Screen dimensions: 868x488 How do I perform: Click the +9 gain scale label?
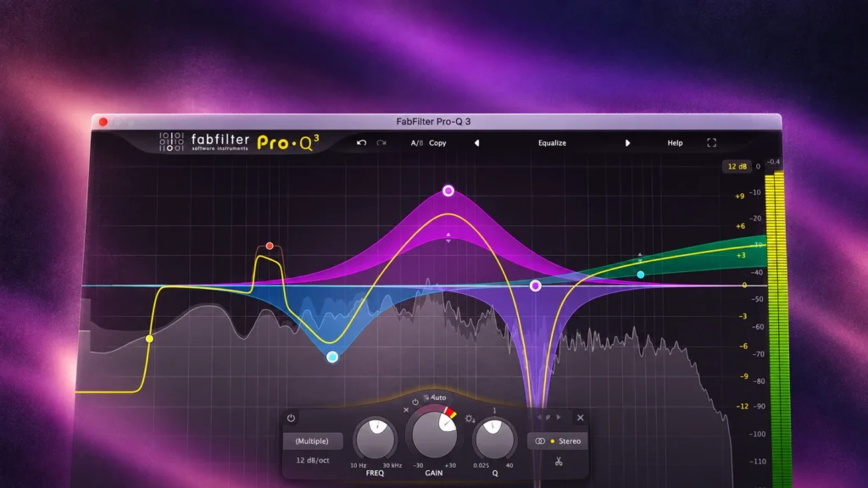(739, 196)
